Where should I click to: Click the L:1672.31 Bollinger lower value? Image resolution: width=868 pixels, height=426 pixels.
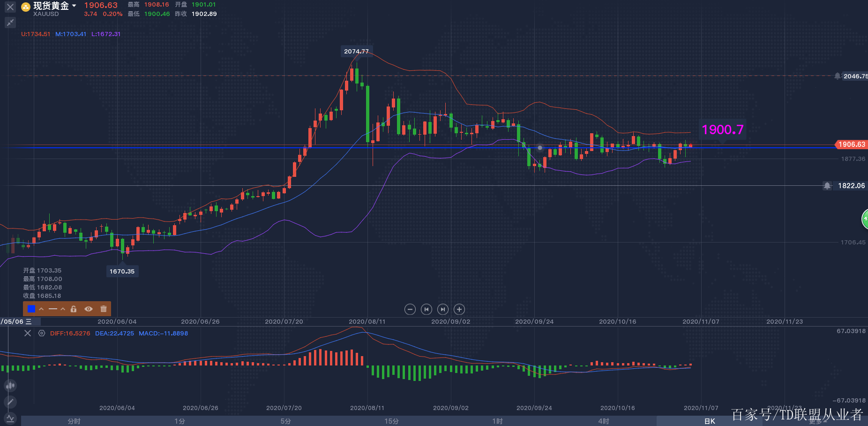point(106,34)
